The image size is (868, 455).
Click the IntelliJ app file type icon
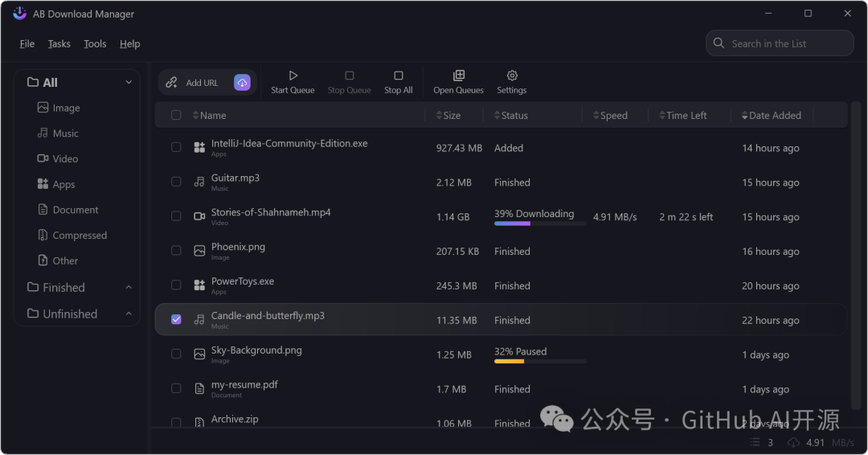[x=199, y=147]
